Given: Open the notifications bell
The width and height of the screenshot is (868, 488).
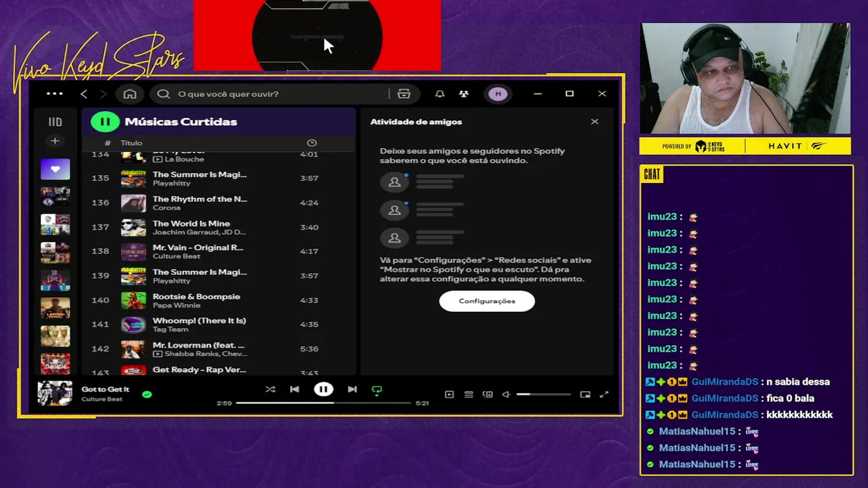Looking at the screenshot, I should pos(439,94).
